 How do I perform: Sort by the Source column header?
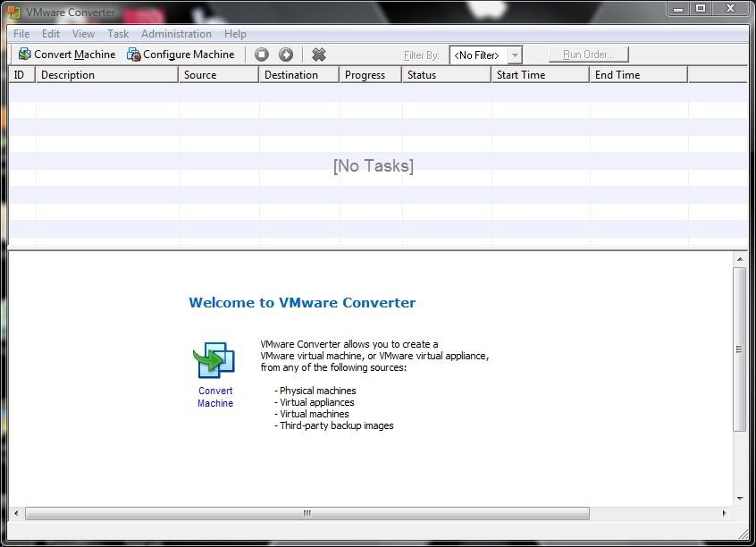pyautogui.click(x=219, y=75)
